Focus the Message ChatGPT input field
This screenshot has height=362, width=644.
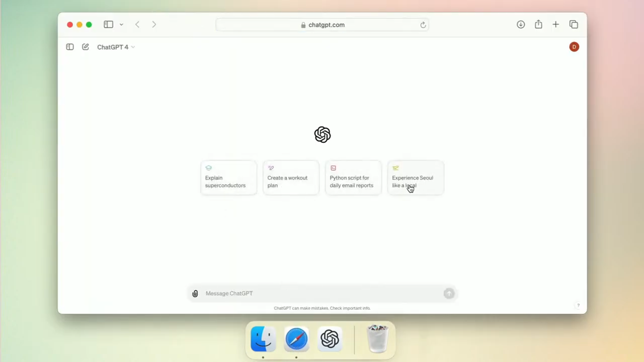click(322, 294)
